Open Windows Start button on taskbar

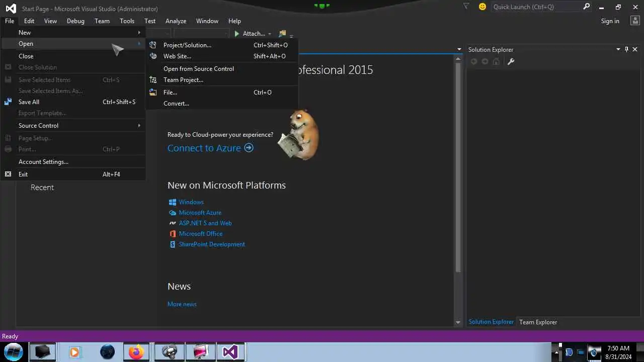click(13, 351)
